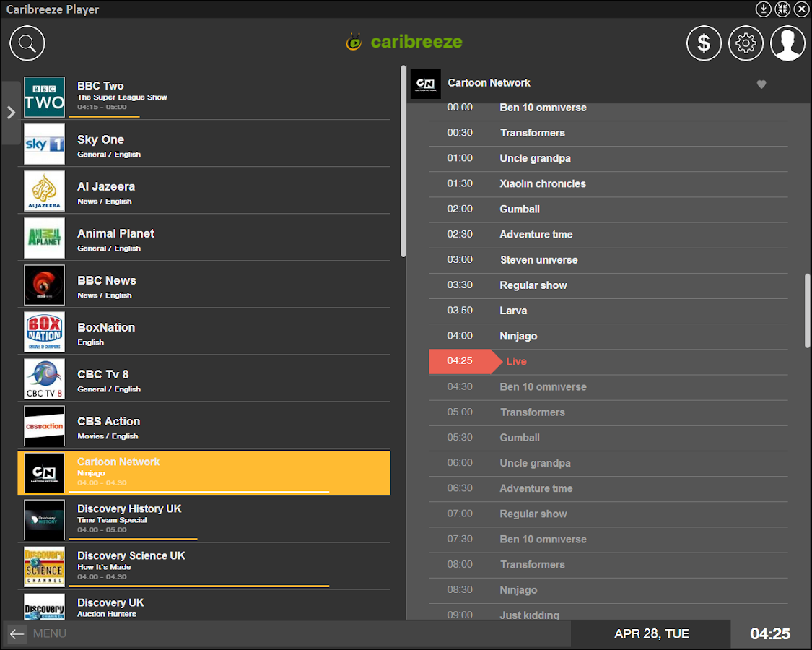812x650 pixels.
Task: Open the Animal Planet channel title
Action: tap(115, 233)
